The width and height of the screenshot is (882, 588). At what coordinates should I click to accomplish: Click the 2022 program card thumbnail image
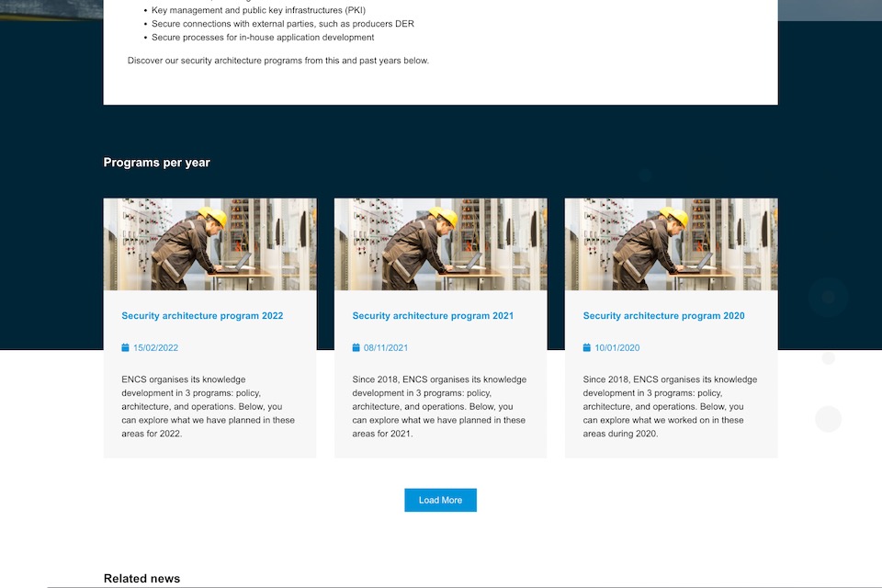point(209,244)
